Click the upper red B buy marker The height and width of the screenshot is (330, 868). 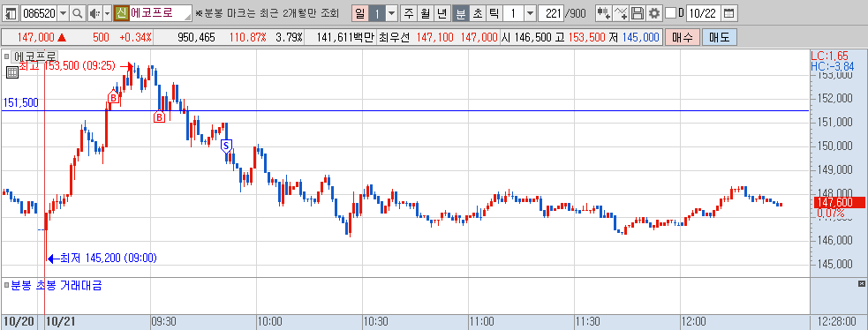[114, 98]
